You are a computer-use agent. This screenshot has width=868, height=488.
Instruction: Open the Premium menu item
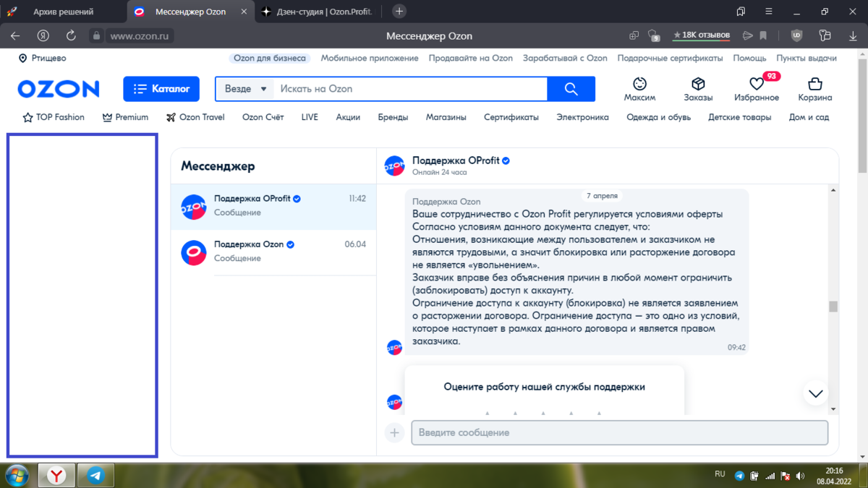click(x=125, y=117)
